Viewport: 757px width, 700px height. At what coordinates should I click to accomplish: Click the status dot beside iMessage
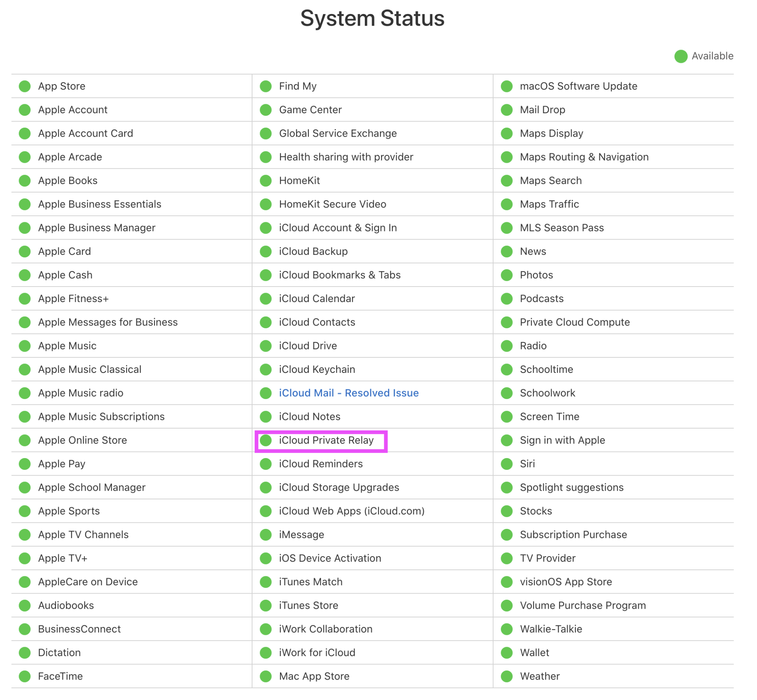click(x=266, y=535)
